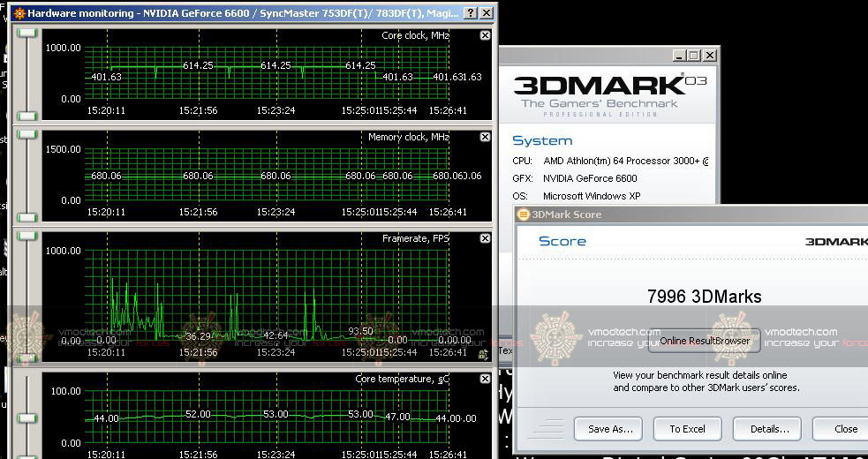Click the Core clock graph upper scale slider handle
The image size is (868, 459).
[x=26, y=33]
